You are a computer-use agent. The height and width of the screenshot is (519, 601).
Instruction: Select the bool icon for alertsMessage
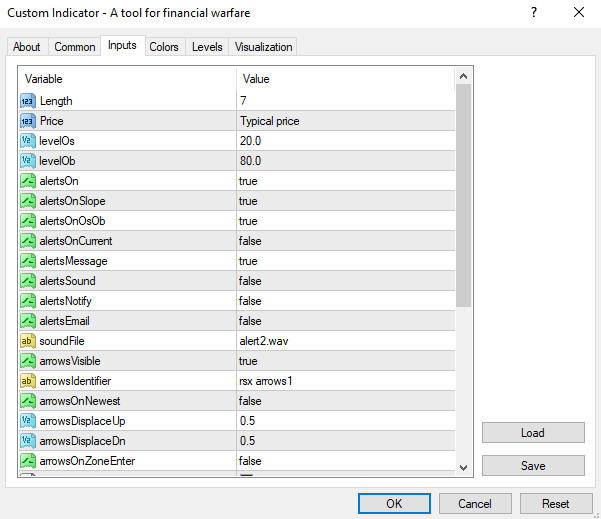pos(28,261)
